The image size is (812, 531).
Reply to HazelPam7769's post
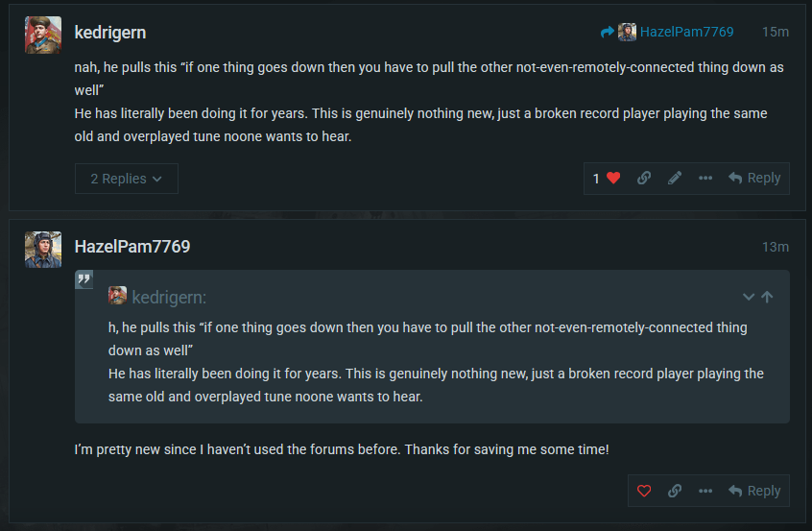pos(754,491)
